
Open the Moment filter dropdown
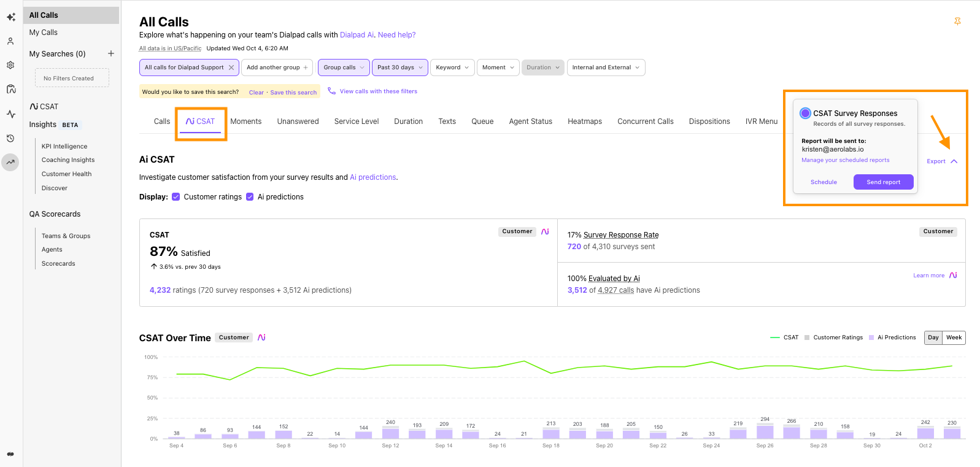[x=498, y=68]
